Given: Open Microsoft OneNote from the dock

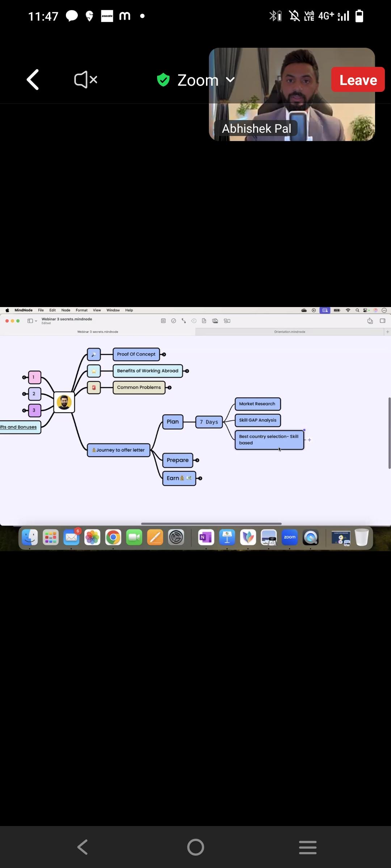Looking at the screenshot, I should [206, 538].
